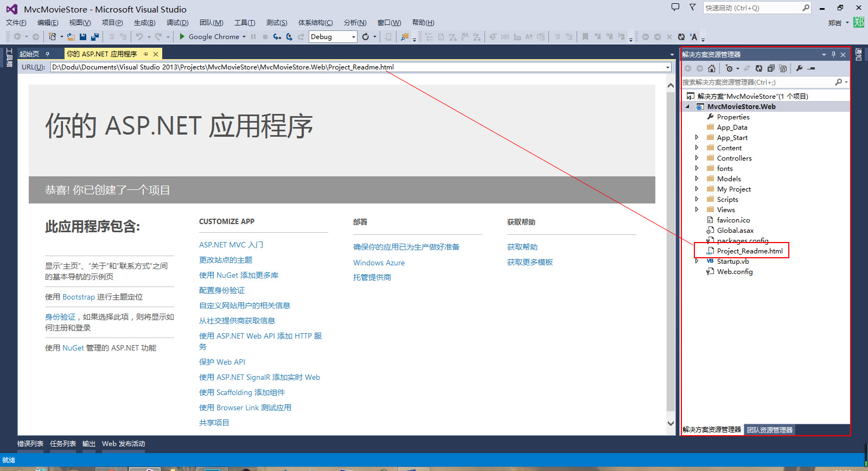Open the 输出 bottom tab

pos(89,443)
